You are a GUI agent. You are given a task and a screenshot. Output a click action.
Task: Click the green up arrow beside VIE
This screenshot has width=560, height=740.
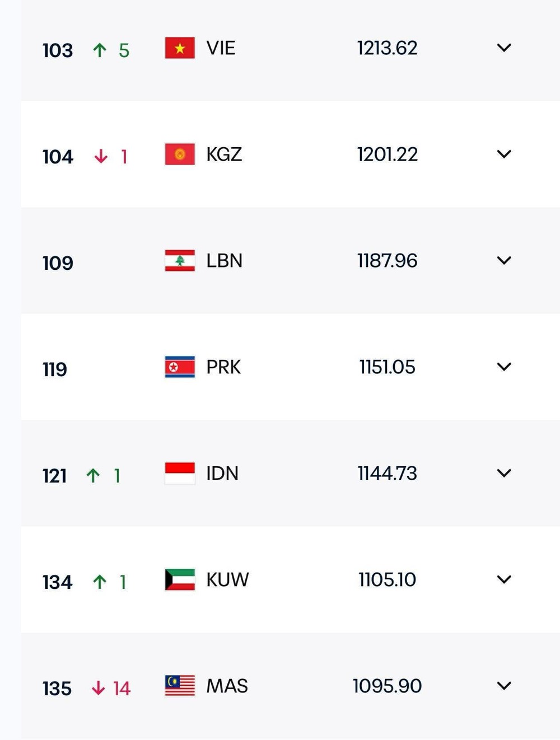pos(99,48)
